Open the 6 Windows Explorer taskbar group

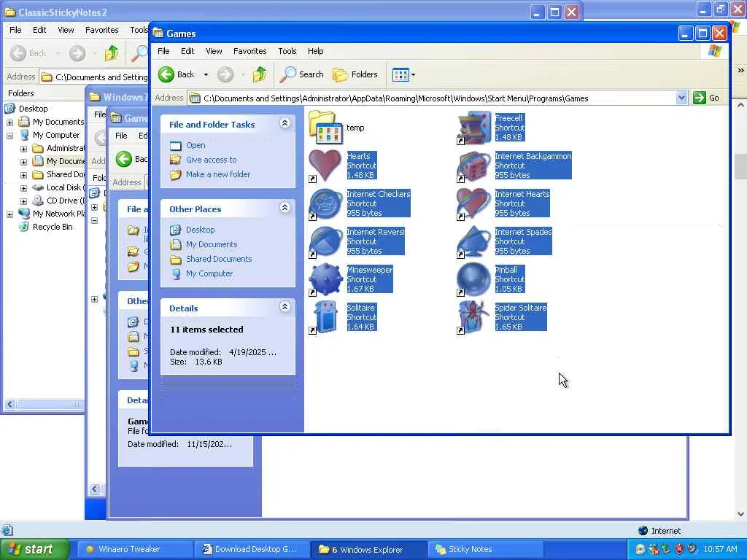368,550
